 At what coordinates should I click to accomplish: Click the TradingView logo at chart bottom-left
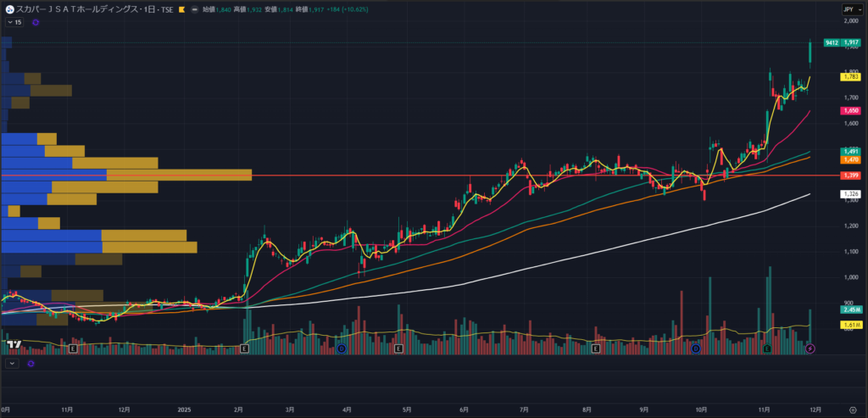coord(14,344)
